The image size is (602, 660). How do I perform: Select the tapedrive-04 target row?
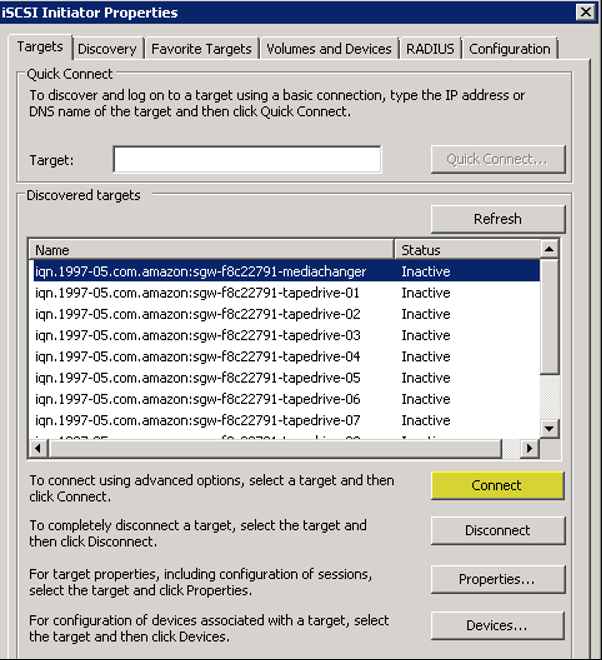(287, 357)
